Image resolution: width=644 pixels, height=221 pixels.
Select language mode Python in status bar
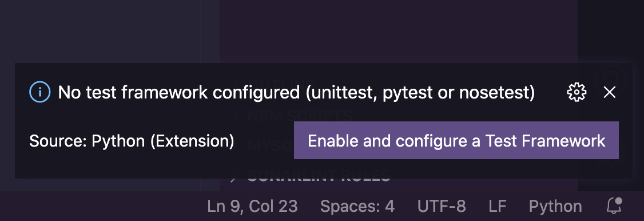(x=555, y=206)
